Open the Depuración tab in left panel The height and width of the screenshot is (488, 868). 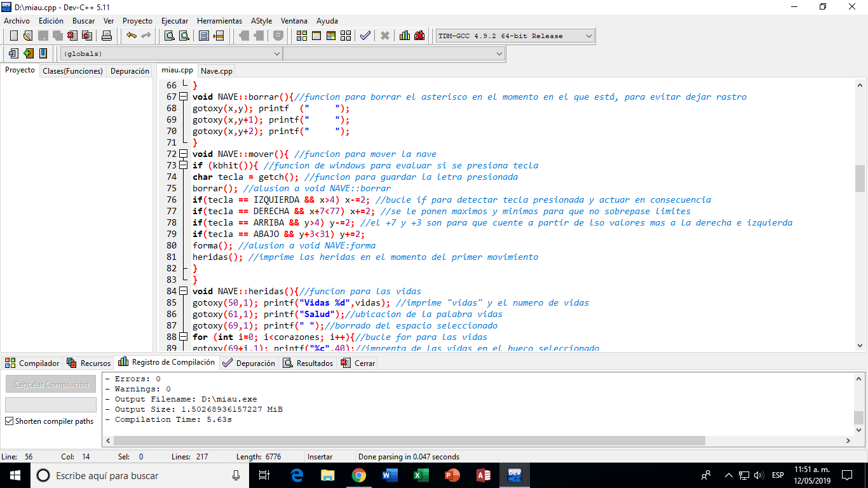(x=130, y=71)
